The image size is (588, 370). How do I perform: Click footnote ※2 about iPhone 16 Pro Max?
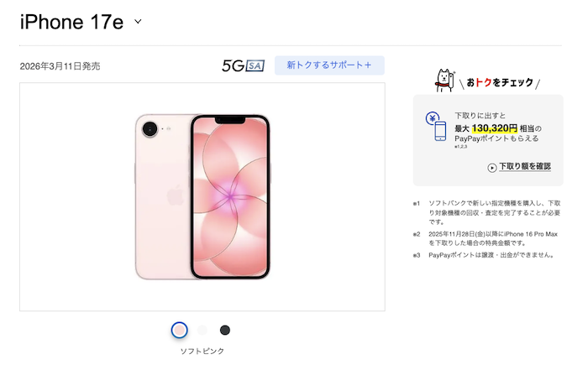[x=486, y=238]
